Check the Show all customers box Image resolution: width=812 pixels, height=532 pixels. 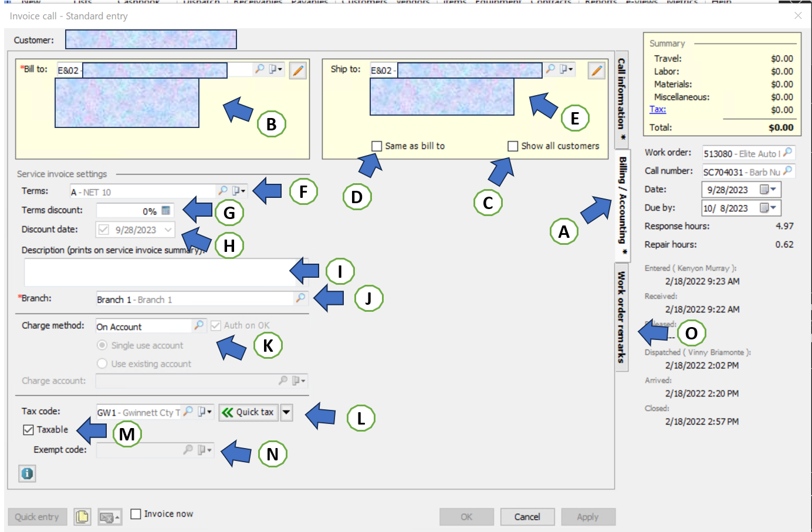click(513, 146)
